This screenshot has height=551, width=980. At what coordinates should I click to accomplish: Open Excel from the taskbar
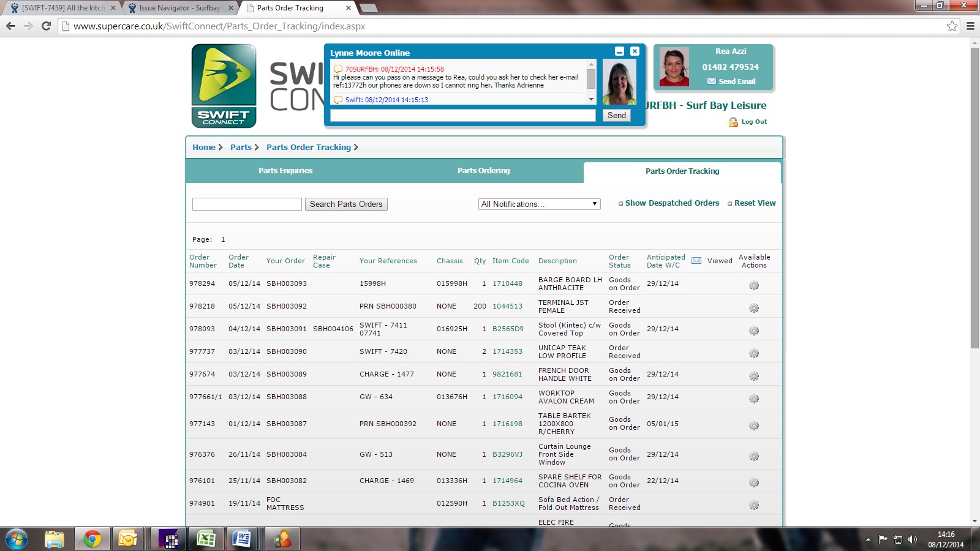tap(206, 539)
